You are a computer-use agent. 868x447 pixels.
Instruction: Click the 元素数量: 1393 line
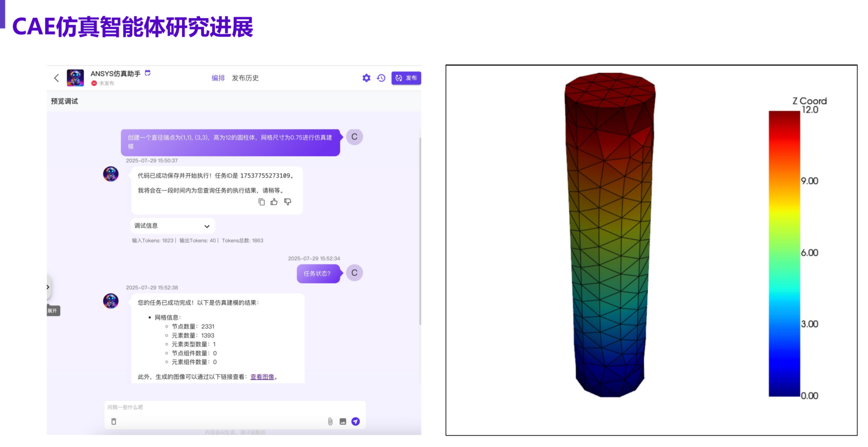pyautogui.click(x=193, y=335)
